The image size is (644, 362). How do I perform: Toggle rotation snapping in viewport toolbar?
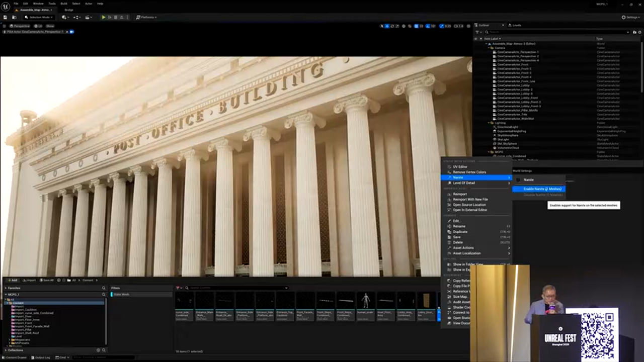[428, 26]
